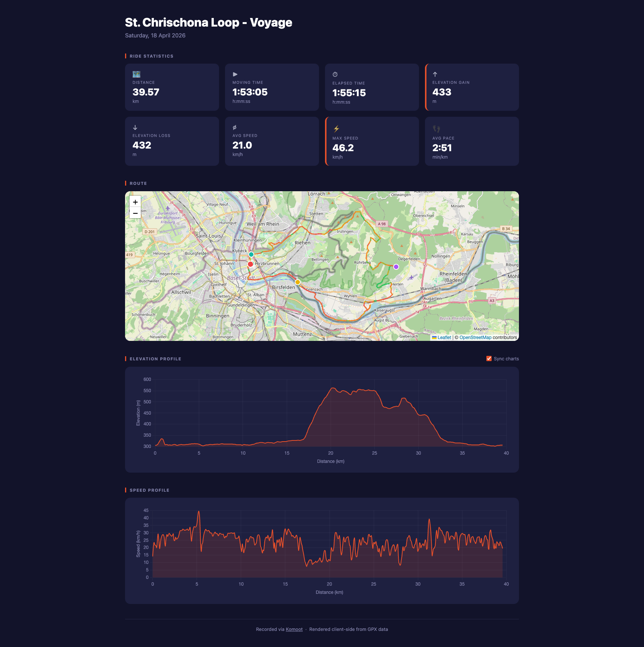Click the purple marker near Degerfelden

[396, 267]
